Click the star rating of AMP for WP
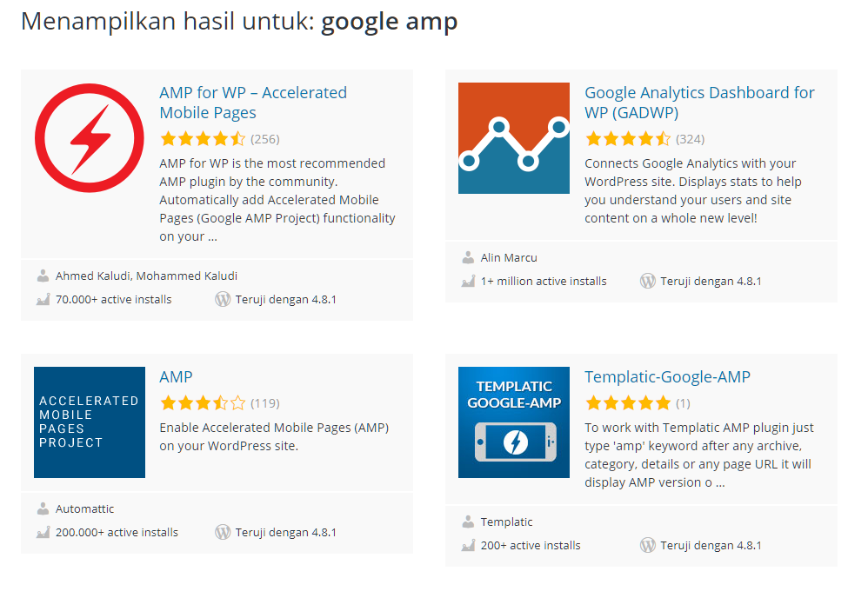The width and height of the screenshot is (868, 598). 203,139
